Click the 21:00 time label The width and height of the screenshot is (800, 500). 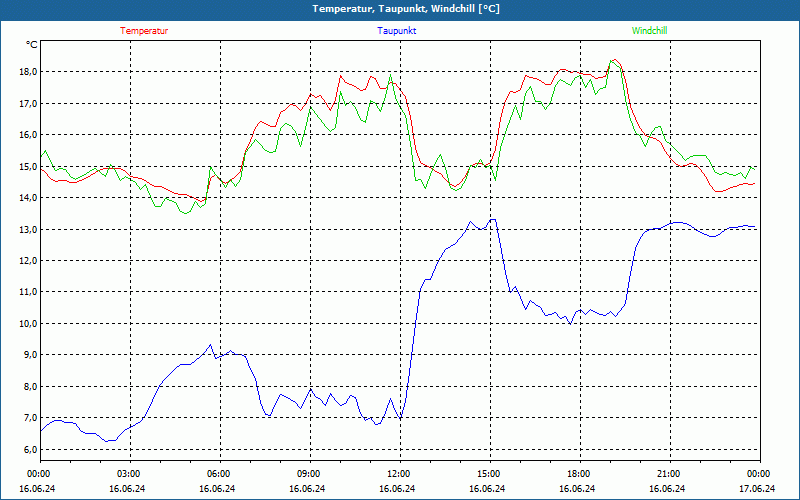pyautogui.click(x=668, y=474)
